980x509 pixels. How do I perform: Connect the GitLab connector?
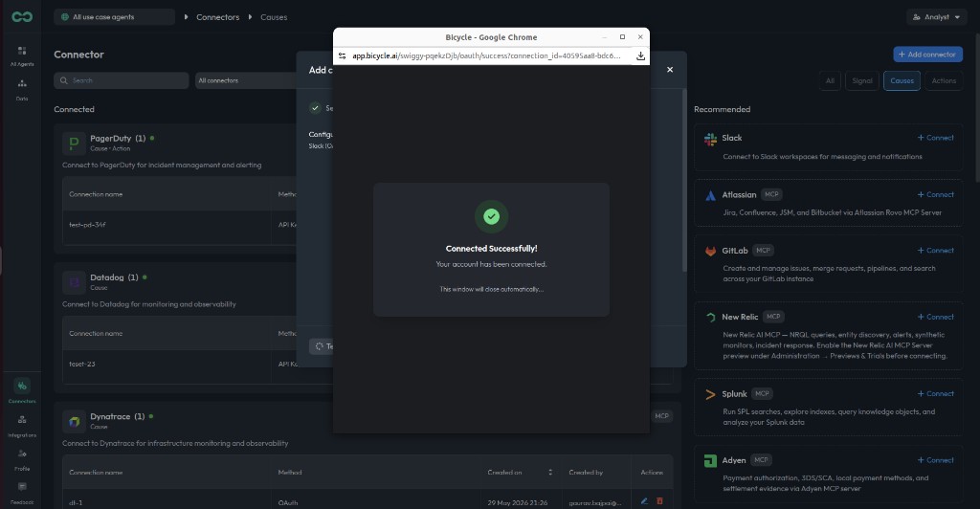click(x=935, y=250)
